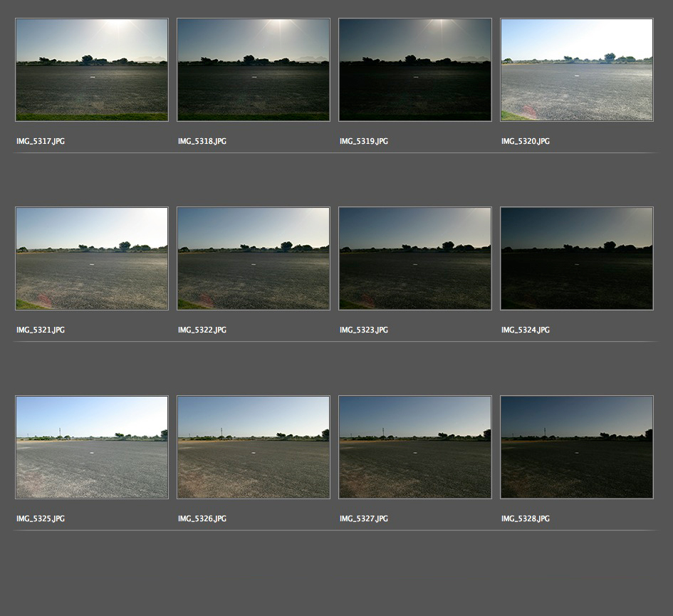
Task: Select the IMG_5320.JPG filename label
Action: [x=526, y=142]
